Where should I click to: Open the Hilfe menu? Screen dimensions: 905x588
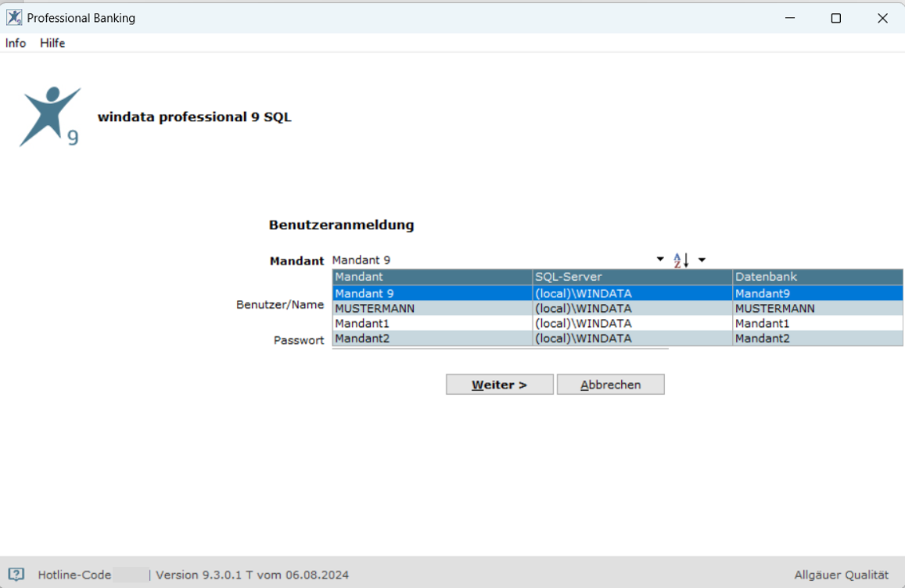click(x=52, y=43)
